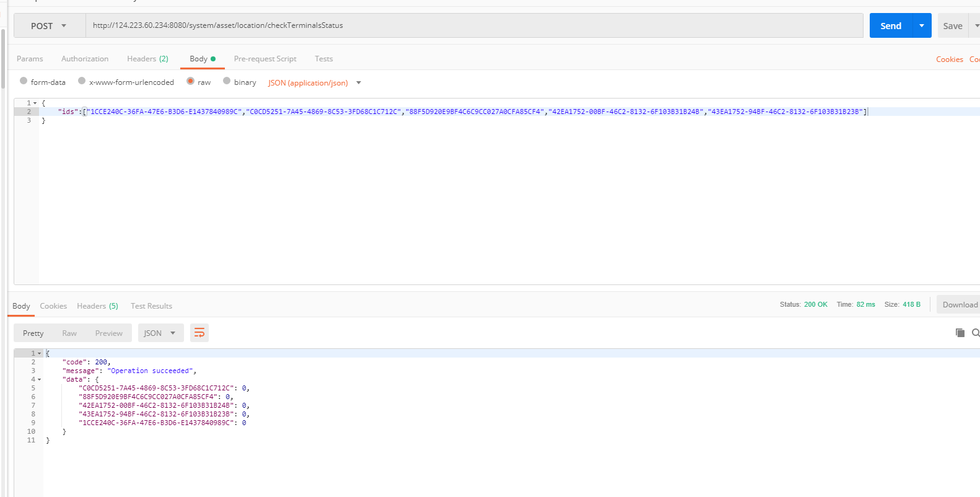Click the blue Send button
Viewport: 980px width, 497px height.
coord(890,25)
